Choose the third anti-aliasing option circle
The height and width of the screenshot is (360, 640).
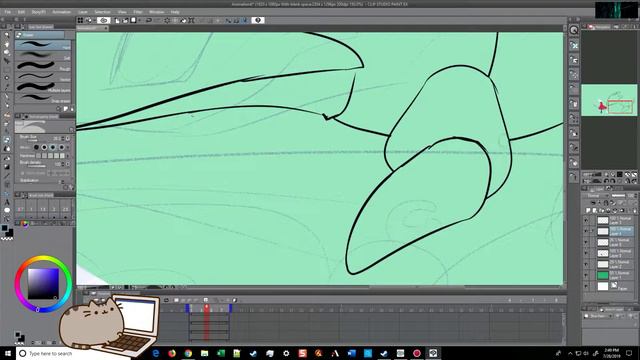pyautogui.click(x=53, y=147)
